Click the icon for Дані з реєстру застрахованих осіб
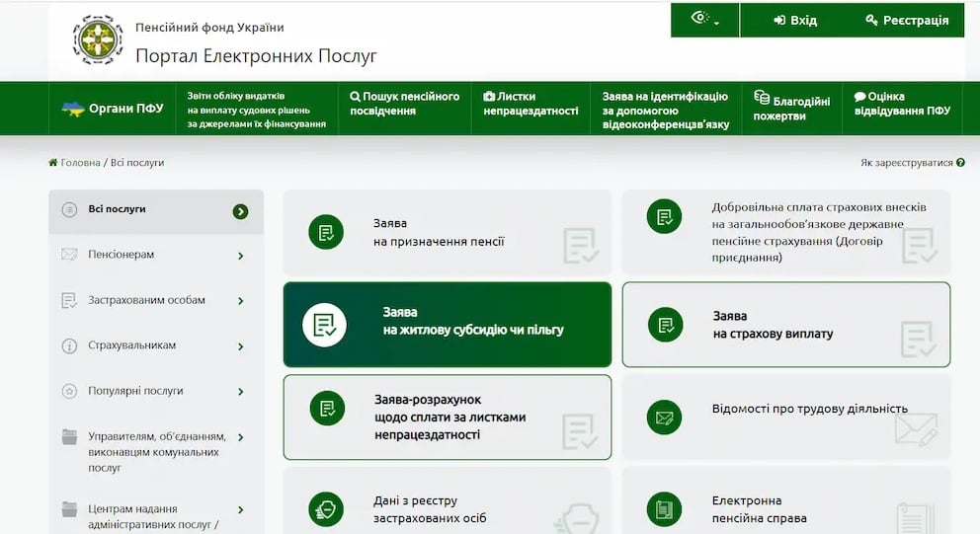 [x=326, y=508]
